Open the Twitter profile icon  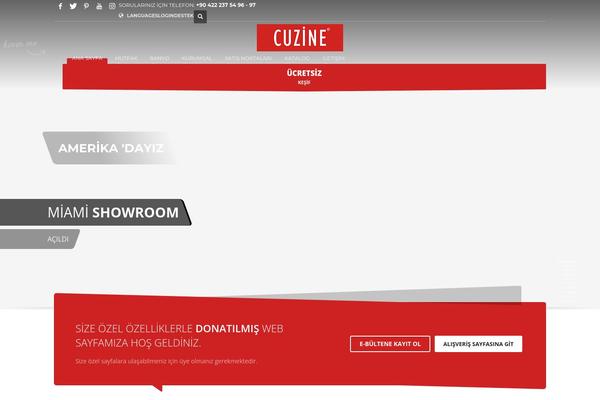click(73, 6)
